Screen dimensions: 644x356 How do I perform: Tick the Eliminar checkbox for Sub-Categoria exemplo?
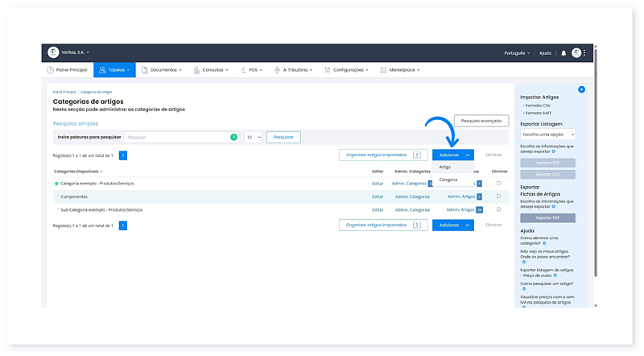[x=498, y=209]
